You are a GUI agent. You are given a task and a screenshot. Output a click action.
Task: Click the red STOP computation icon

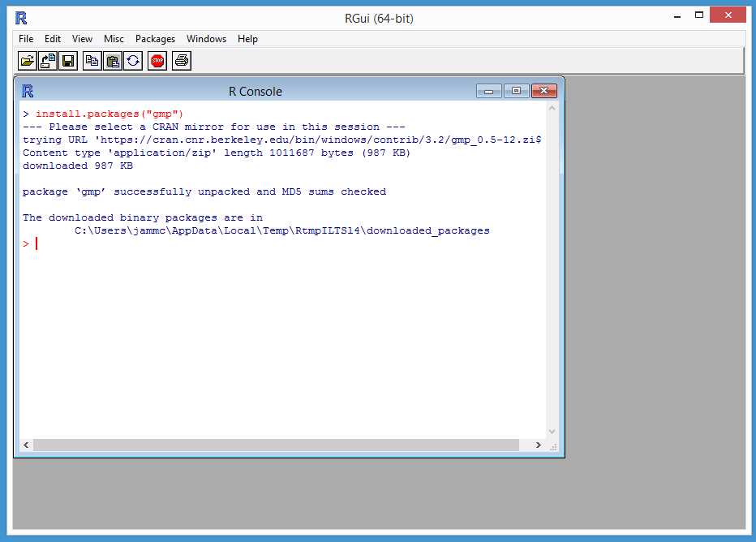click(x=157, y=61)
